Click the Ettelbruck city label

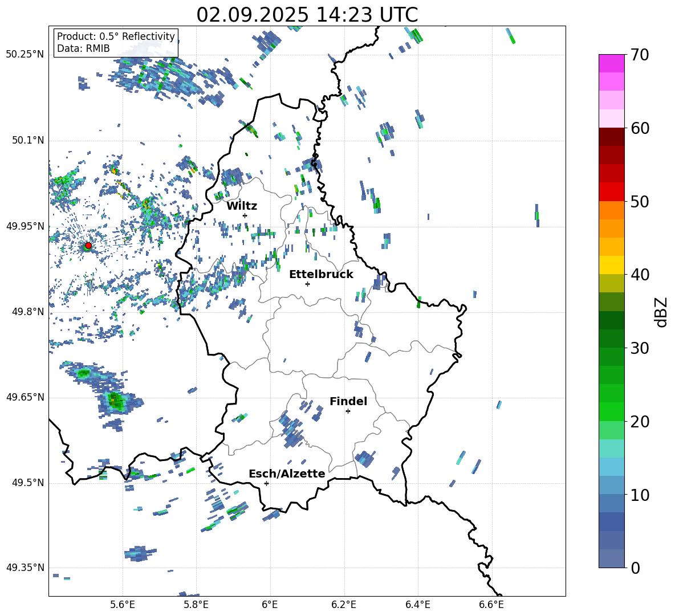(321, 275)
